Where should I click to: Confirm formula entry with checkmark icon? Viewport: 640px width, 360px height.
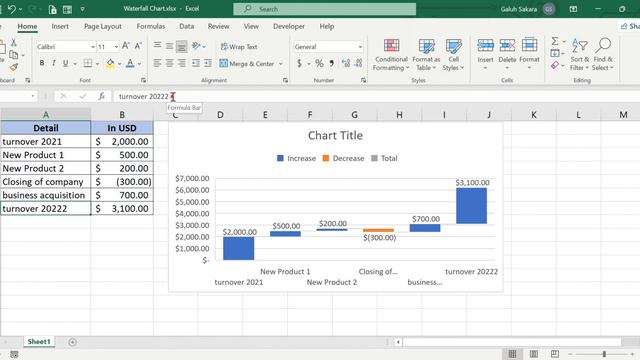point(83,96)
